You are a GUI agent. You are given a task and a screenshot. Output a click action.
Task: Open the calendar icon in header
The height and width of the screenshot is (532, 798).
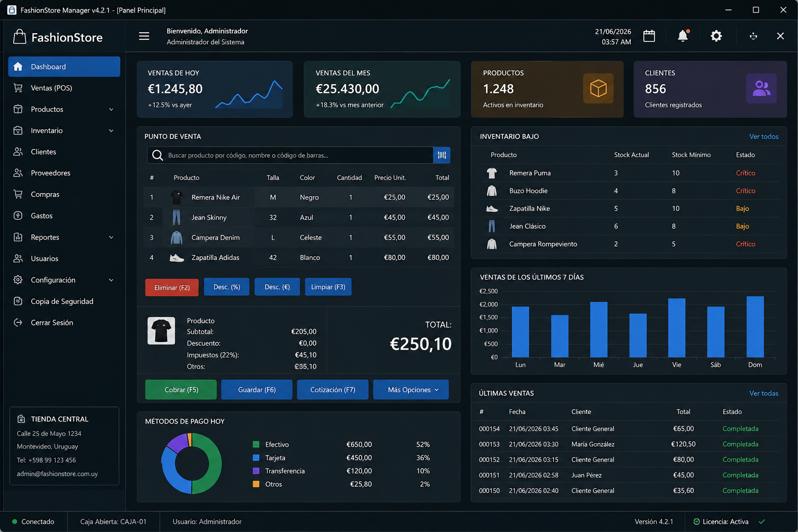tap(649, 36)
